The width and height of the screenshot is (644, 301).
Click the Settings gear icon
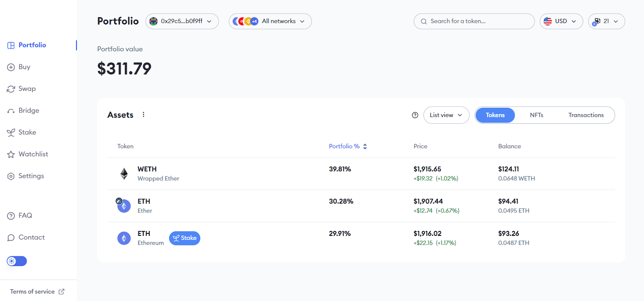point(11,176)
